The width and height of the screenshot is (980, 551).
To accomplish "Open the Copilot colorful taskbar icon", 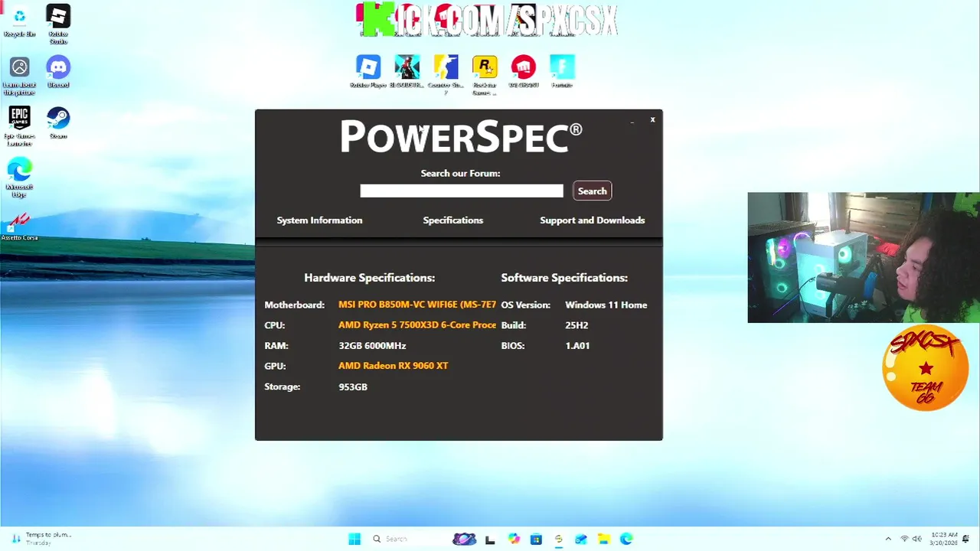I will coord(514,540).
